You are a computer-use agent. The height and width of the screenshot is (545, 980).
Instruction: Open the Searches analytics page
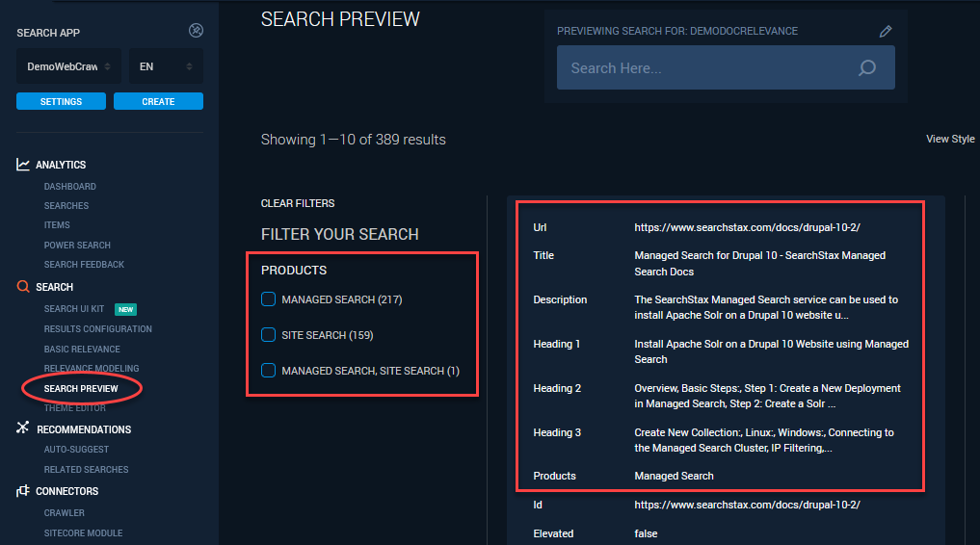(x=66, y=205)
